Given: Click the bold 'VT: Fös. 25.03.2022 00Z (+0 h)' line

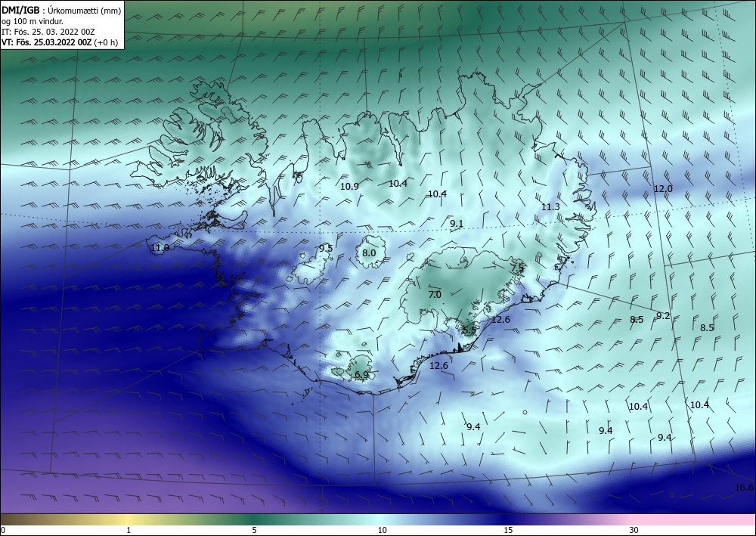Looking at the screenshot, I should (60, 42).
